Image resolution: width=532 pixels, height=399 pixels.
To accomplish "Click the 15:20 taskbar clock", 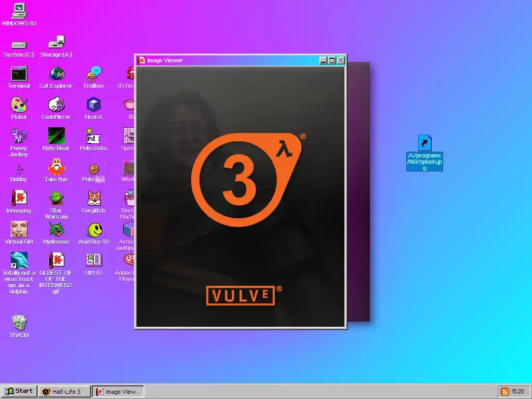I will 517,392.
